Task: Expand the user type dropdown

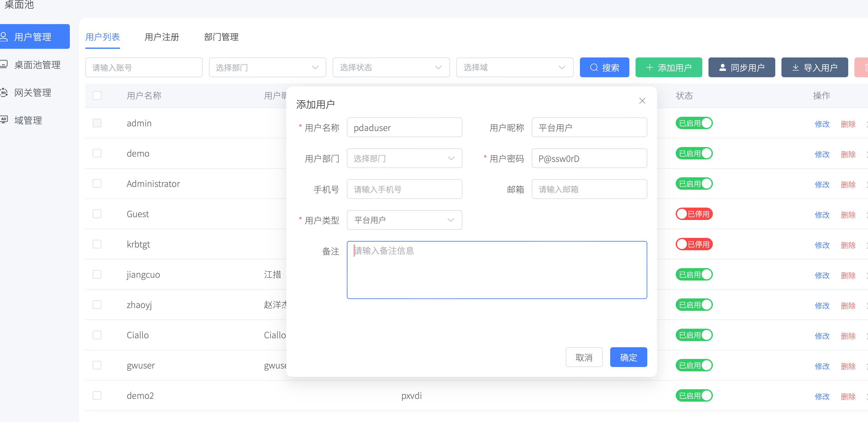Action: [404, 220]
